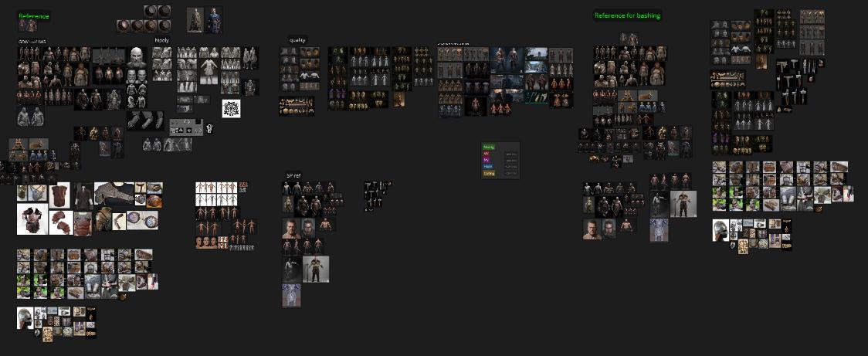This screenshot has width=868, height=356.
Task: Select the grey ZBrush brush panel screenshot
Action: pyautogui.click(x=186, y=127)
